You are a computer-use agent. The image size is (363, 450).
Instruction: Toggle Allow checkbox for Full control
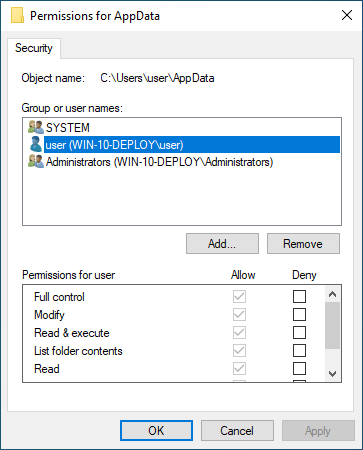tap(239, 296)
